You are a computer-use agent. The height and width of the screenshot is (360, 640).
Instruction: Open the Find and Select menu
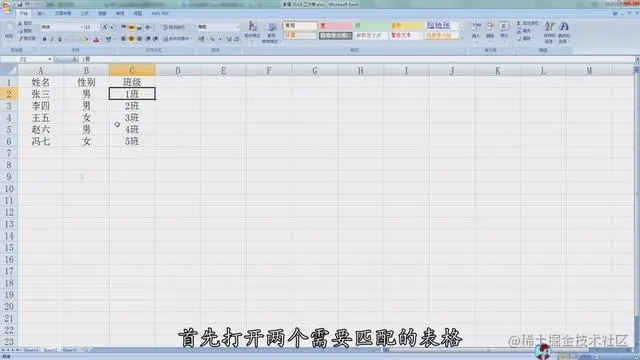click(564, 32)
